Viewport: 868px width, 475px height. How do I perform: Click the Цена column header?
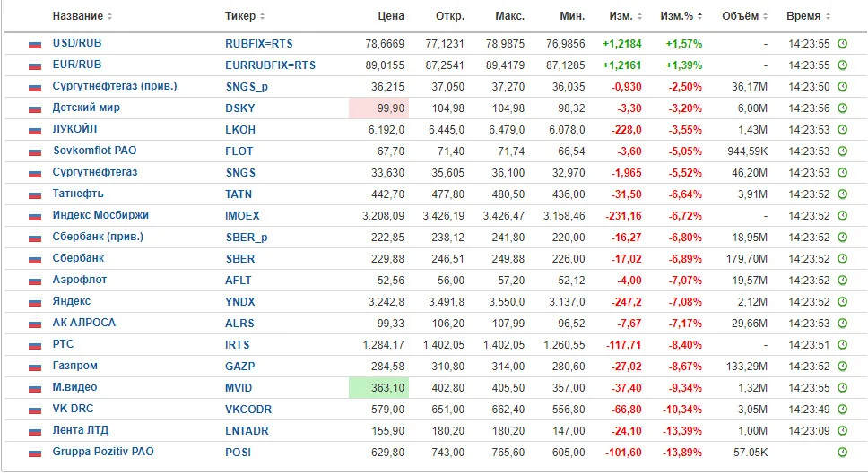coord(391,16)
